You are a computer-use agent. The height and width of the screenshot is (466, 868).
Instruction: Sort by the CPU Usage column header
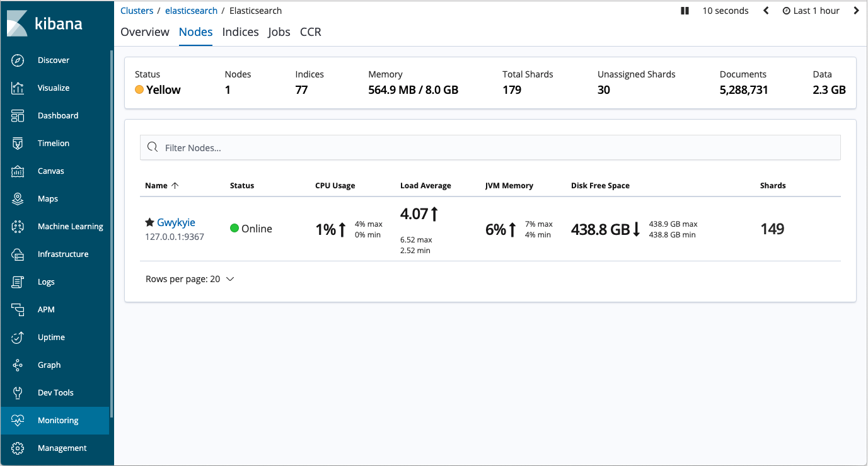(335, 186)
